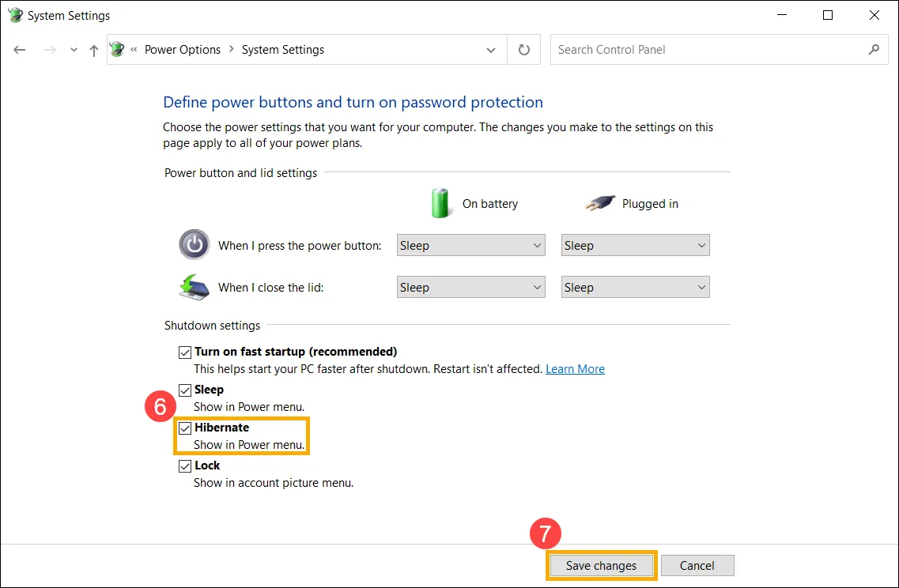
Task: Uncheck the Lock option
Action: (184, 465)
